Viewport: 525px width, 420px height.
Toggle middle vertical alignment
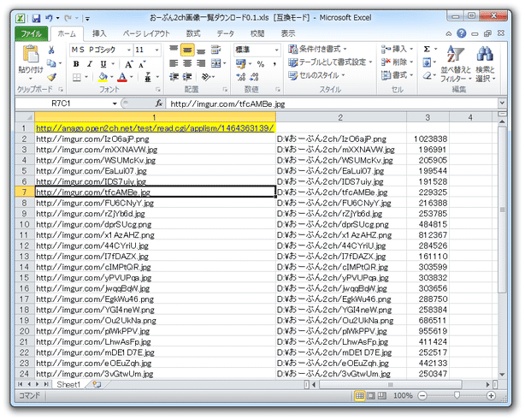click(x=187, y=50)
